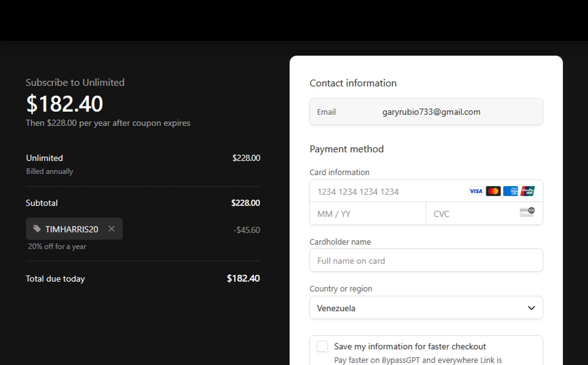Click the 'Billed annually' text
This screenshot has height=365, width=588.
click(x=49, y=171)
